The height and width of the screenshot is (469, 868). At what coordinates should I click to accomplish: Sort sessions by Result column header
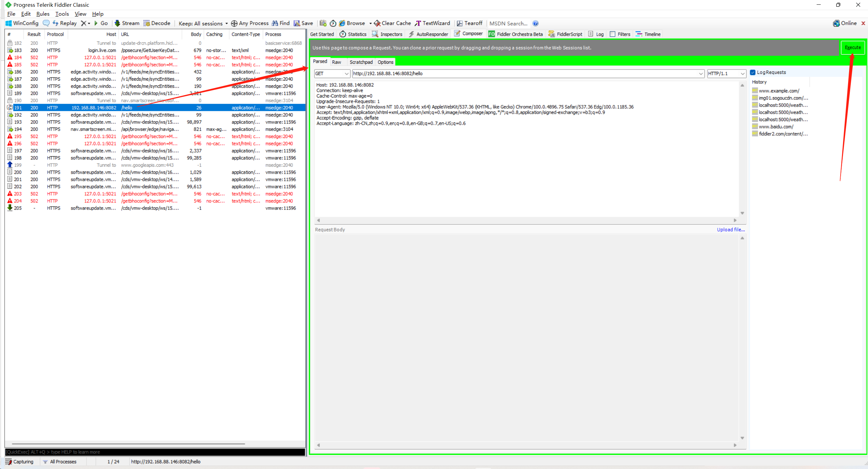click(34, 34)
